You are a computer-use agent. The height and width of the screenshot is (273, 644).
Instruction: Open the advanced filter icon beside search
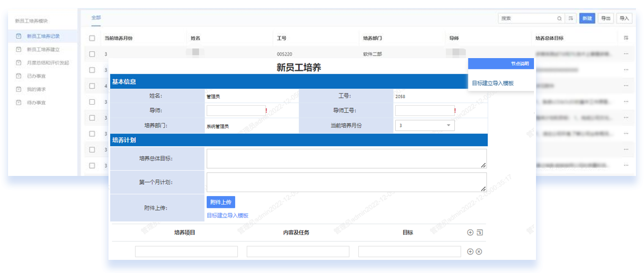click(571, 18)
